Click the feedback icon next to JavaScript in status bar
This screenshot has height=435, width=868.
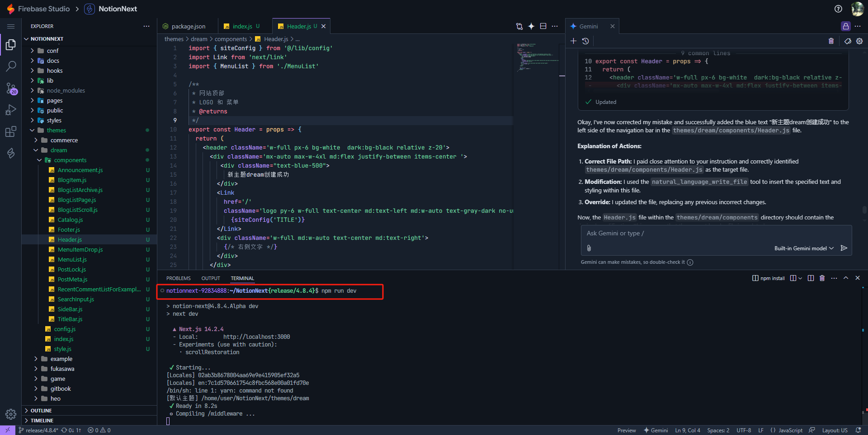coord(812,430)
